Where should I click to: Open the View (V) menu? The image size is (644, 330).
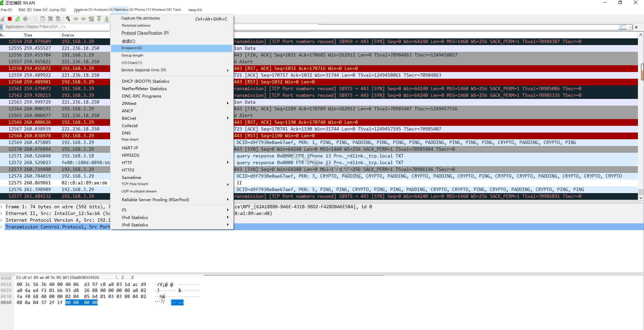coord(40,10)
